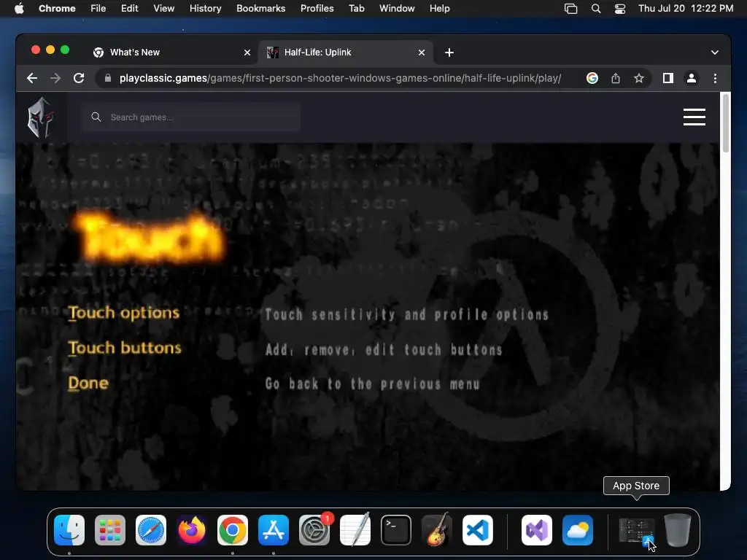This screenshot has width=747, height=560.
Task: Focus the Search games field
Action: click(192, 117)
